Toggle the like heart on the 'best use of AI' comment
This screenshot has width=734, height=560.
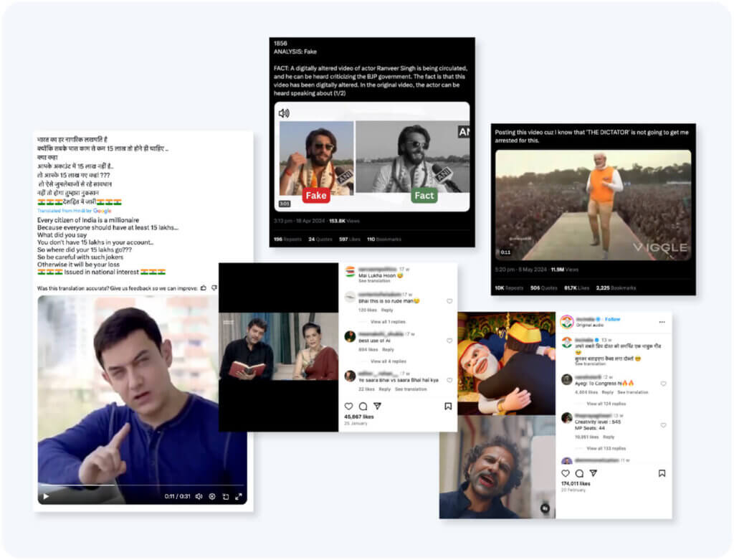tap(450, 340)
